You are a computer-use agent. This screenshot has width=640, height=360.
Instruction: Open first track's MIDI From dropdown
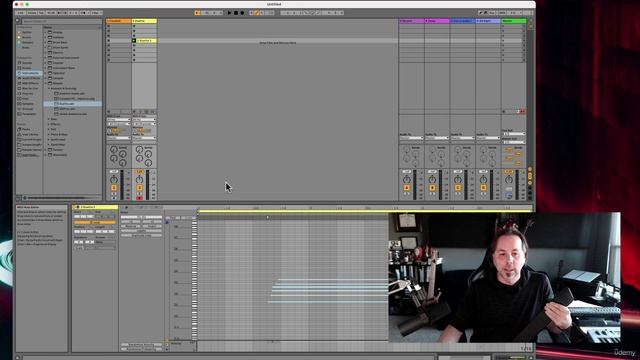pyautogui.click(x=119, y=120)
